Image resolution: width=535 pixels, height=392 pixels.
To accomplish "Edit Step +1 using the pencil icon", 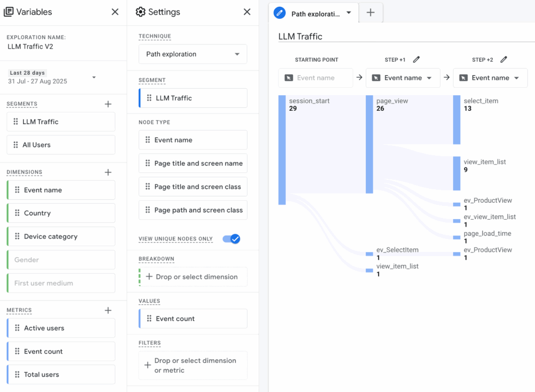I will 416,60.
